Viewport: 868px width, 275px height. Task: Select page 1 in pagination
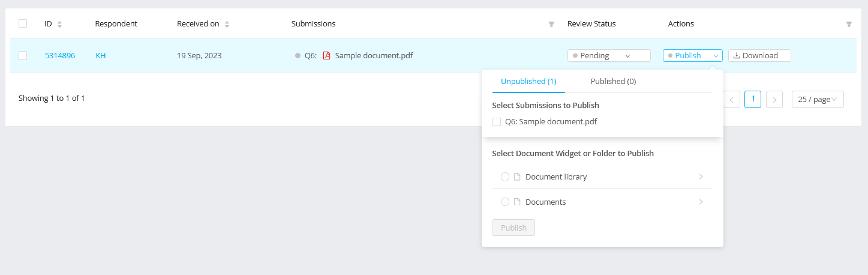[x=753, y=100]
